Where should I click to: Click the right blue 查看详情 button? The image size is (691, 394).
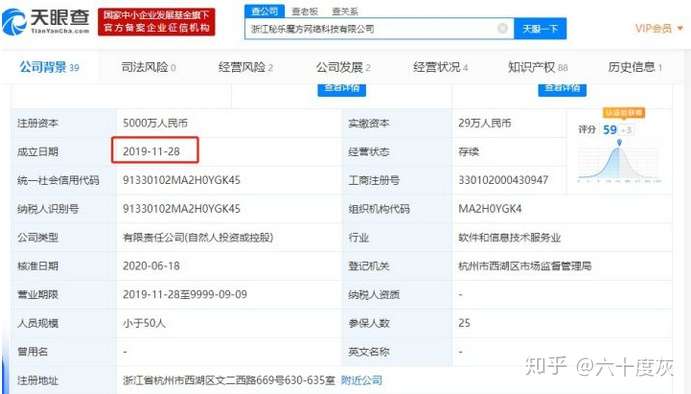pos(562,89)
